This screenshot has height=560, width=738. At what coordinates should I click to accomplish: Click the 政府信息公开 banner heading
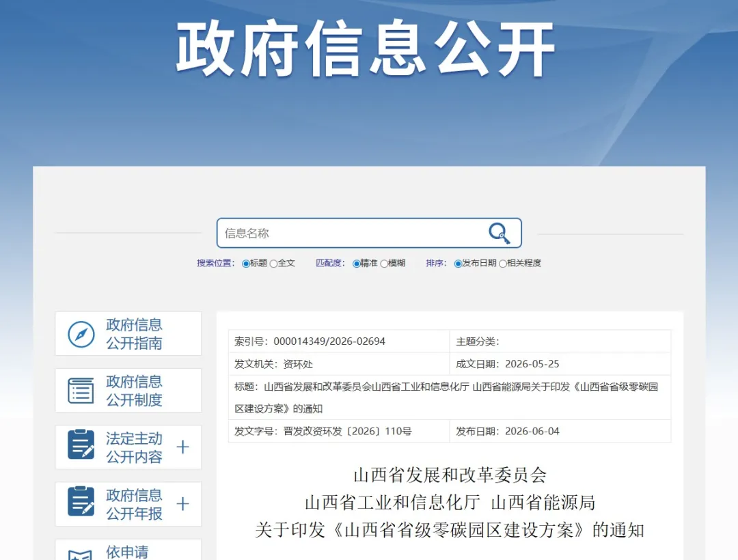coord(366,48)
